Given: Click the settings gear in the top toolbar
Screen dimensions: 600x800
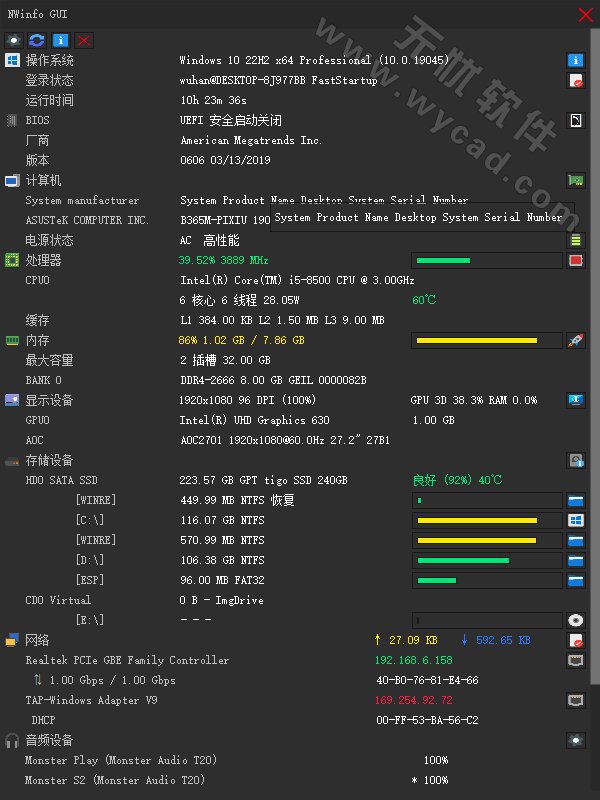Looking at the screenshot, I should click(15, 40).
